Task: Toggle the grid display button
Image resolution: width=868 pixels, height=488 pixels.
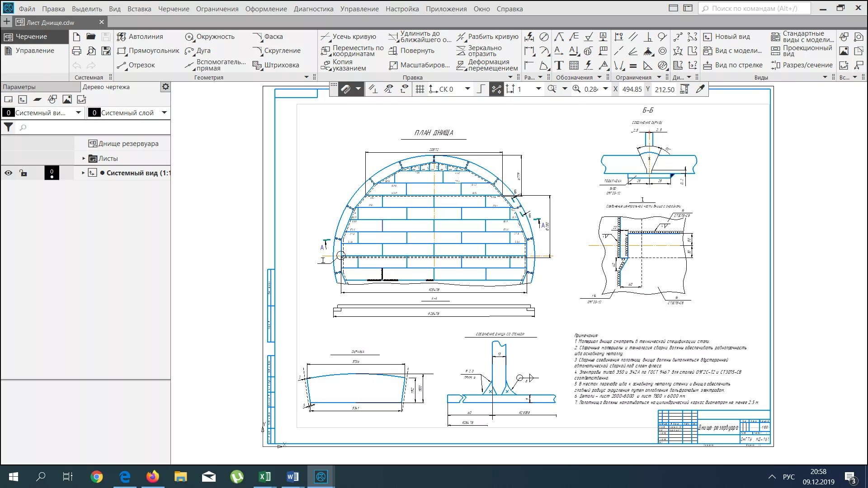Action: 420,89
